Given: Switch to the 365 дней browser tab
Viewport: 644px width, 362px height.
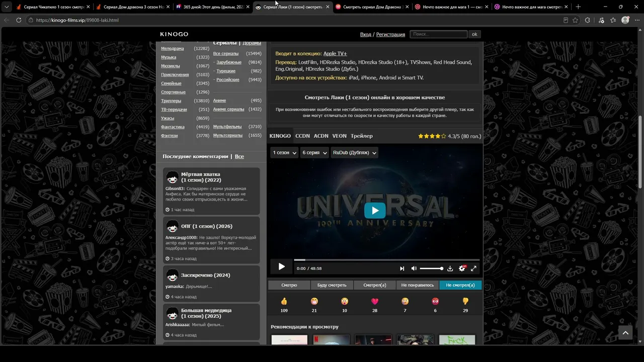Looking at the screenshot, I should point(212,7).
